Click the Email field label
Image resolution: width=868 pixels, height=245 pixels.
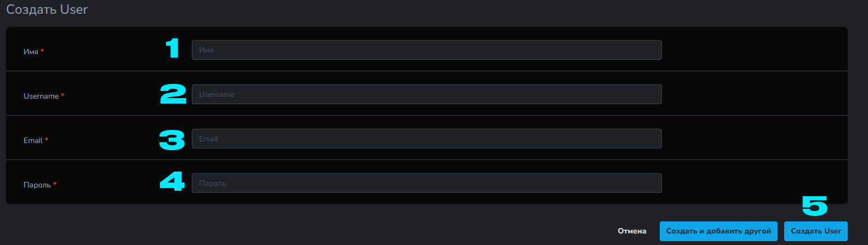coord(33,140)
